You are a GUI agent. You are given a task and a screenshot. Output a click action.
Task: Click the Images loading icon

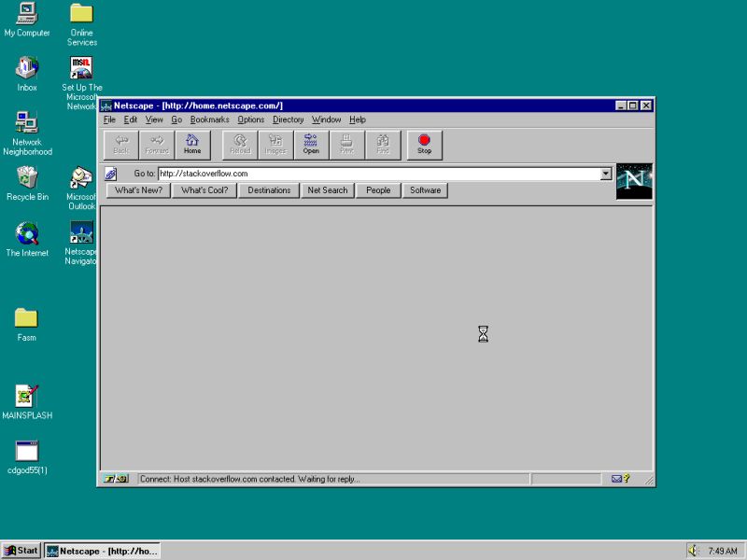pos(275,144)
